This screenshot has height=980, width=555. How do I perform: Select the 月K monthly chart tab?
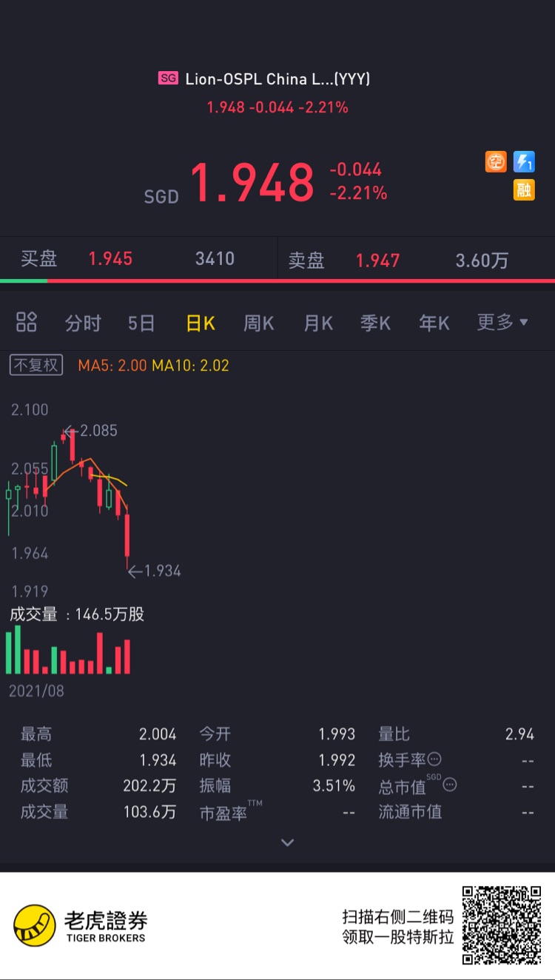(318, 323)
